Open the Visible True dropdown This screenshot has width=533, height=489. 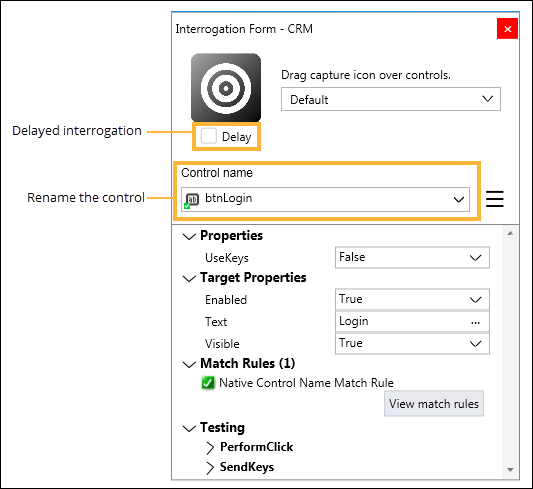pos(412,344)
